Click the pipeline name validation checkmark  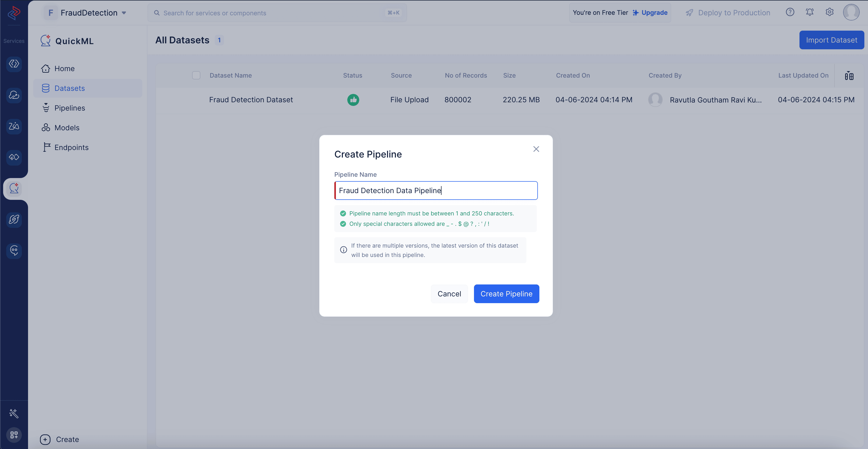(342, 213)
